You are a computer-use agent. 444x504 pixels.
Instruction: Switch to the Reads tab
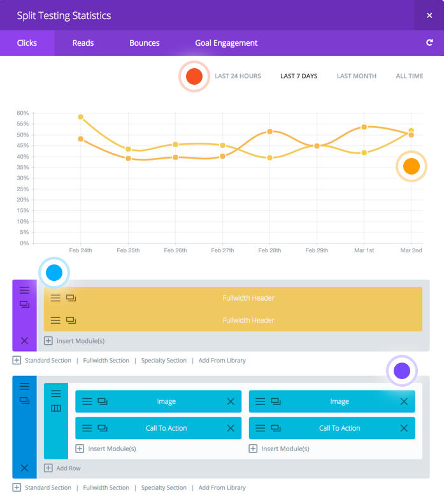click(83, 43)
